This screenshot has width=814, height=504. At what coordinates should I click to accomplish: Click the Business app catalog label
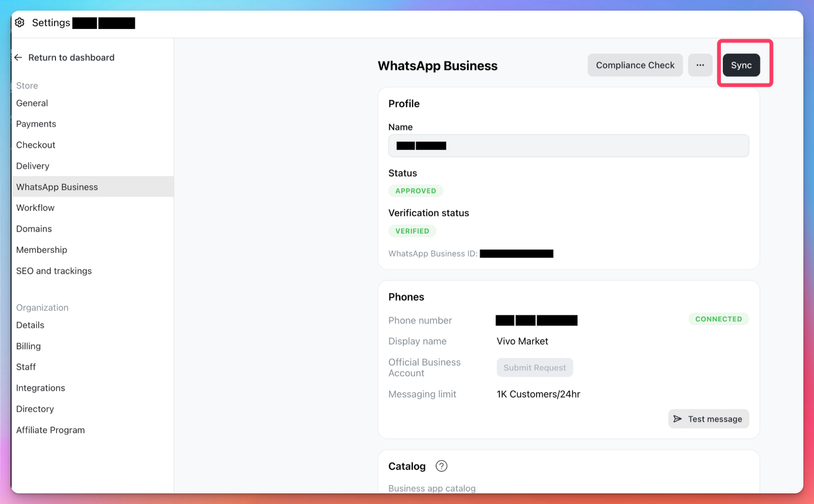(432, 488)
